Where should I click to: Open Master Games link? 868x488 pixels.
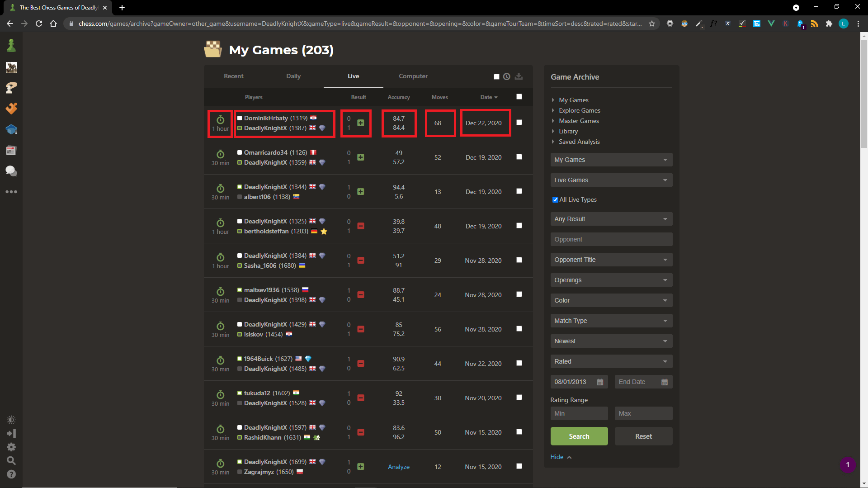[579, 121]
